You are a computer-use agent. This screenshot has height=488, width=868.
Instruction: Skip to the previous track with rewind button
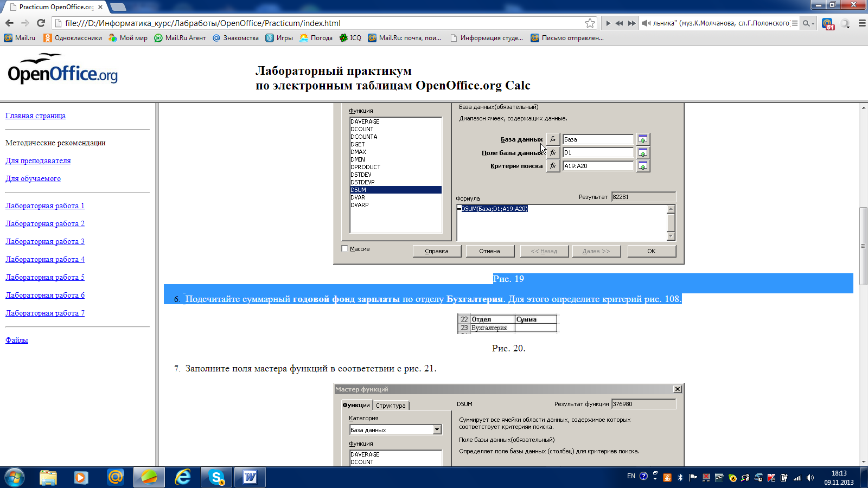(x=620, y=23)
